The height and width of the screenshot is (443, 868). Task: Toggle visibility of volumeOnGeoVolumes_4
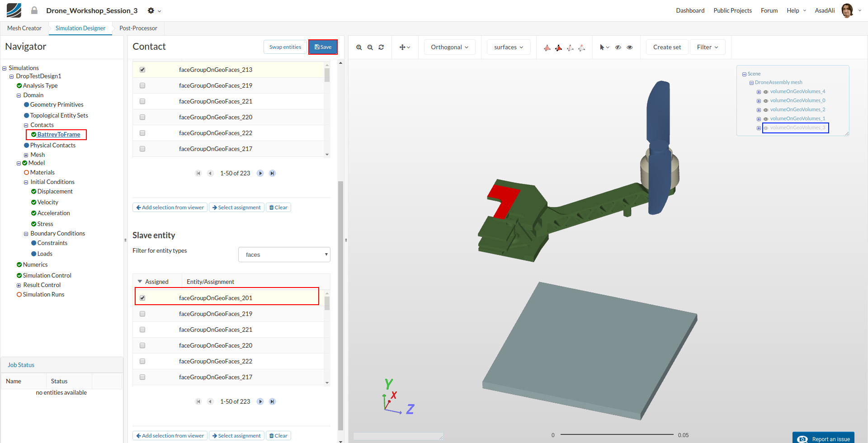[766, 92]
